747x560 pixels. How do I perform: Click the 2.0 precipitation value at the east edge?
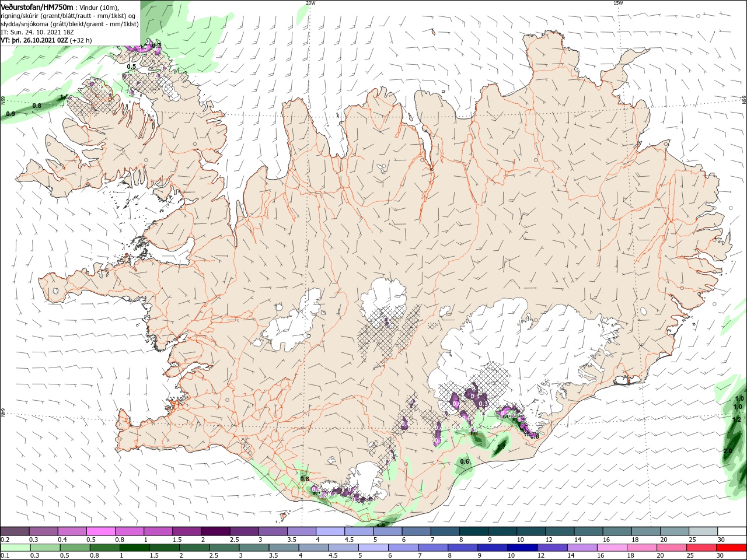point(728,452)
